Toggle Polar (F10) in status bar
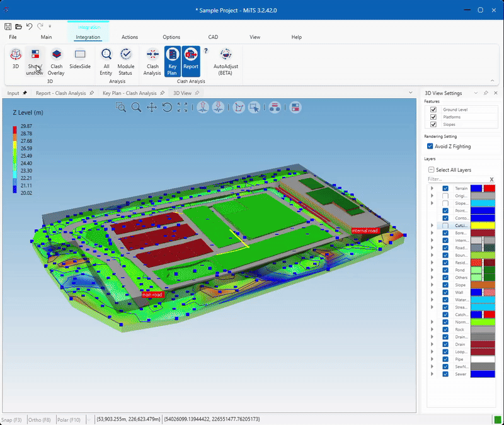The image size is (504, 425). tap(69, 419)
